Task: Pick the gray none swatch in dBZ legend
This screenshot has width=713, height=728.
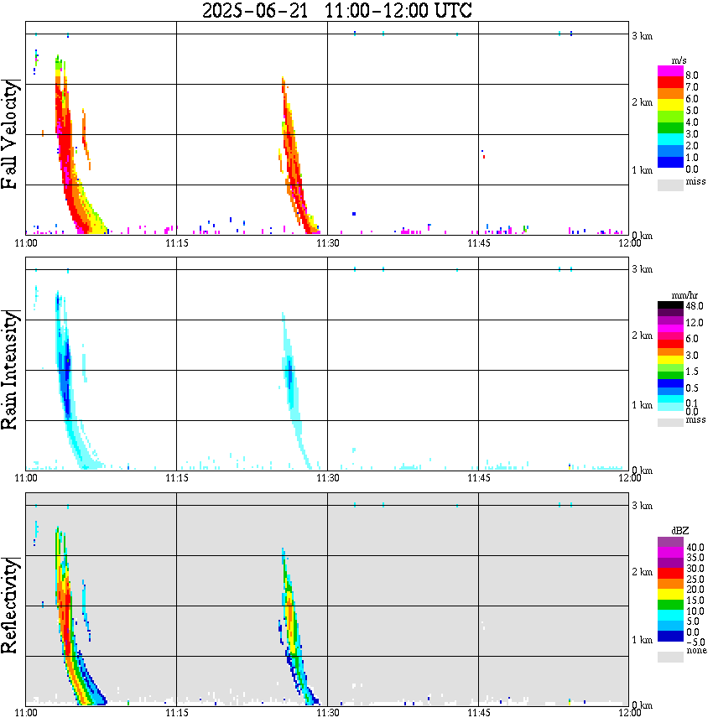Action: (x=670, y=658)
